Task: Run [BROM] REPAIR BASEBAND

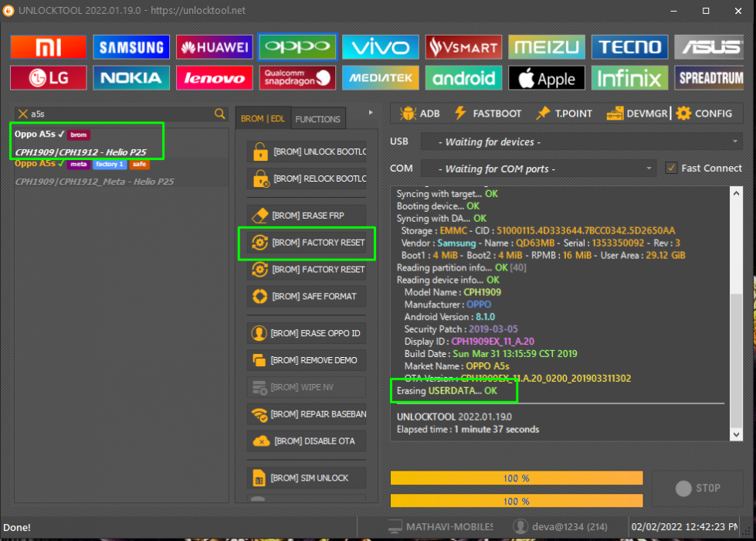Action: tap(307, 414)
